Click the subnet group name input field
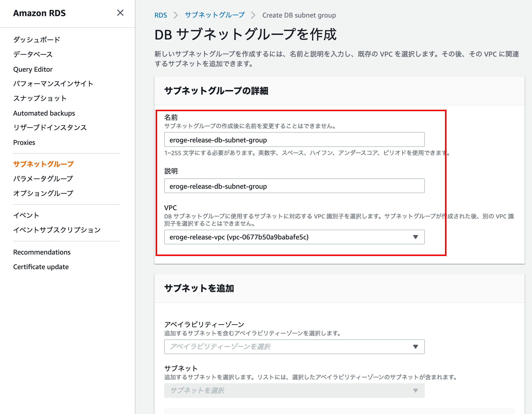Viewport: 532px width, 414px height. [x=294, y=140]
